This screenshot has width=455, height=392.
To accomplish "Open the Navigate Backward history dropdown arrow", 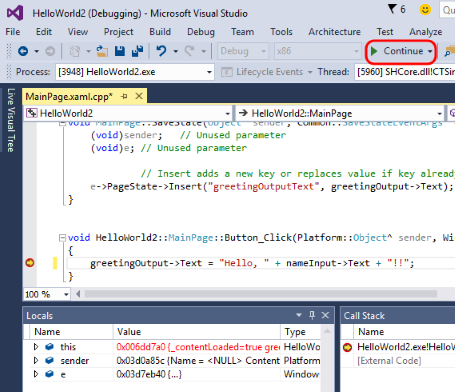I will click(36, 51).
